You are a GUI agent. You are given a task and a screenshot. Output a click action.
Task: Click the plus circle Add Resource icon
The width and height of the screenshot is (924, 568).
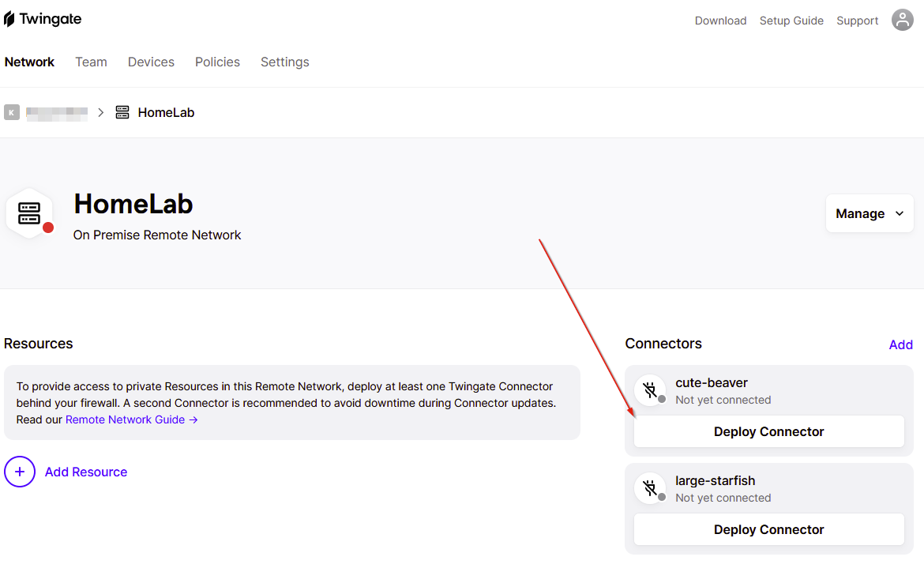coord(20,472)
